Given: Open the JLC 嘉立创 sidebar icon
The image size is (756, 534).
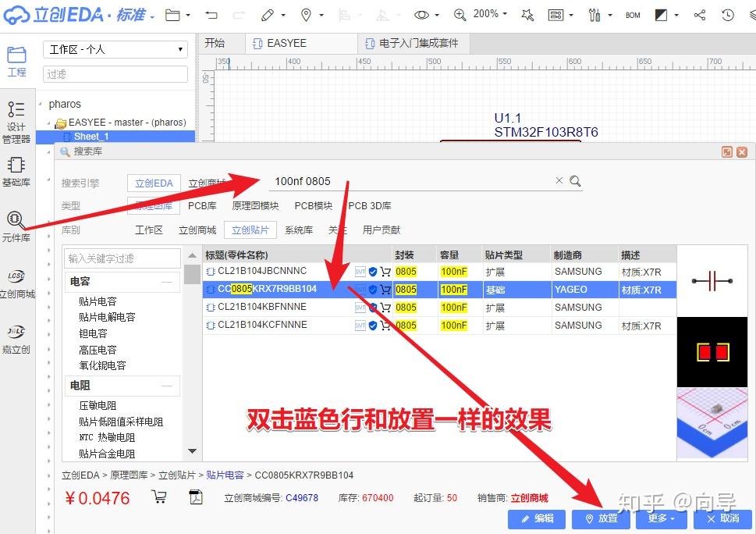Looking at the screenshot, I should [16, 339].
